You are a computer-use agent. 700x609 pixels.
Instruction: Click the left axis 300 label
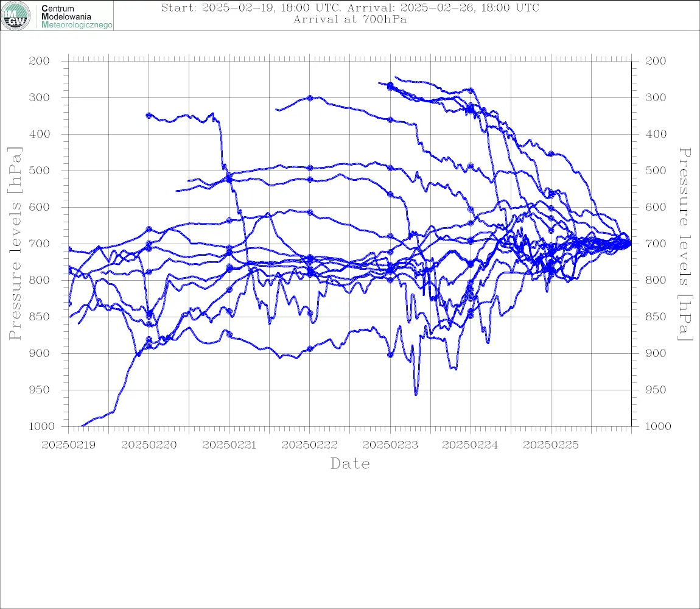pyautogui.click(x=40, y=97)
